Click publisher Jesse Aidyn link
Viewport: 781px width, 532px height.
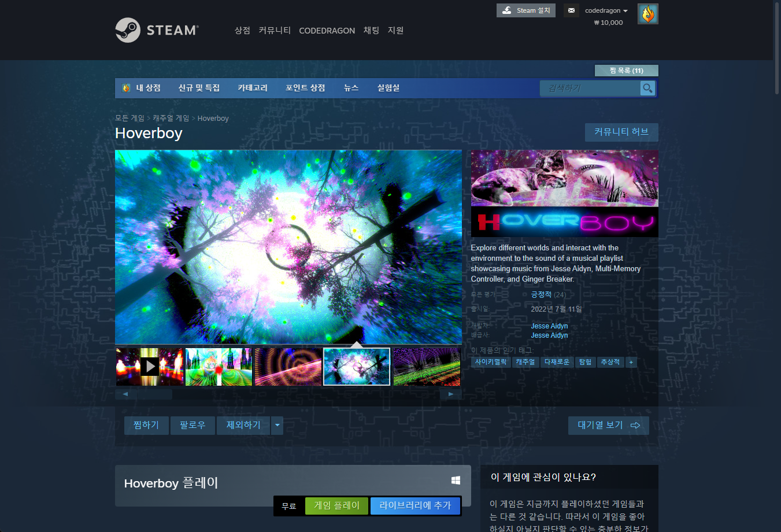point(549,335)
